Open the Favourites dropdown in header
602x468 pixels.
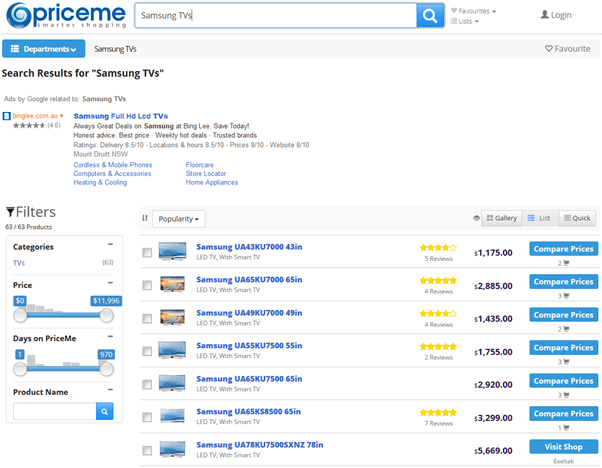click(x=473, y=11)
